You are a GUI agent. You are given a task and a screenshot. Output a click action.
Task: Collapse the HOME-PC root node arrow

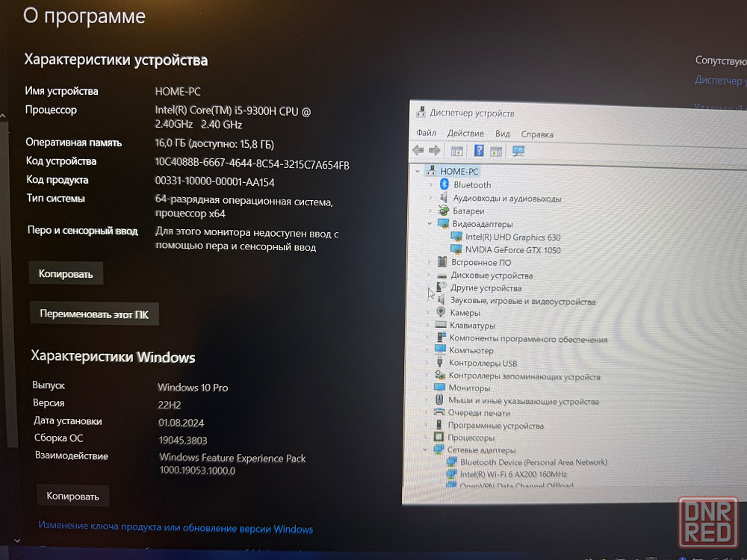tap(418, 170)
